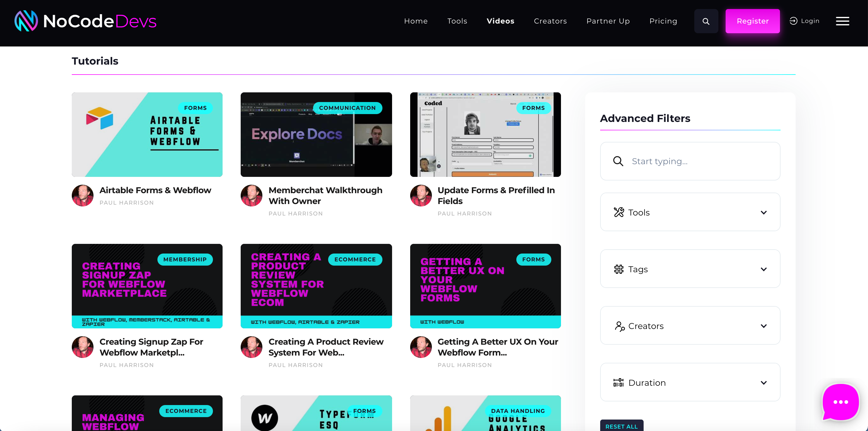Open the Creating Signup Zap video thumbnail

pyautogui.click(x=147, y=286)
